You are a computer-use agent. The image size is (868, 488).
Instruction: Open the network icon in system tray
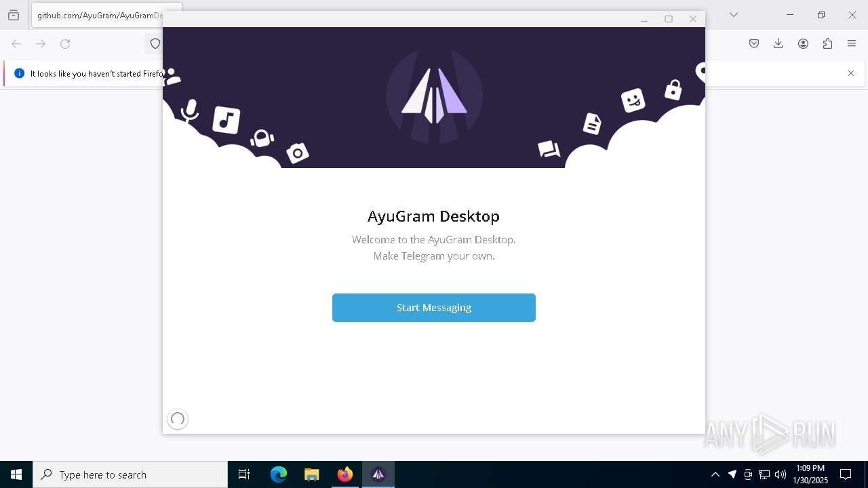[764, 474]
